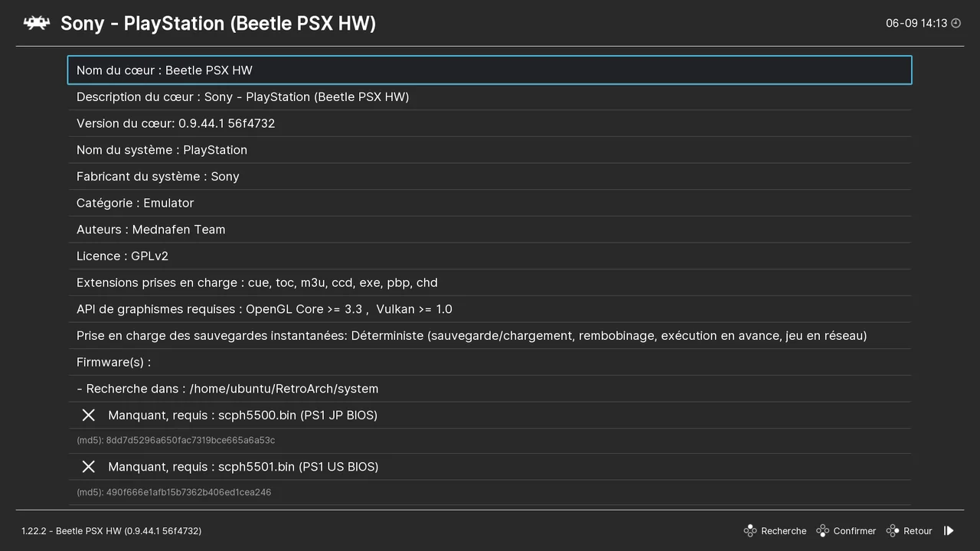Click the Recherche gamepad icon

pyautogui.click(x=750, y=530)
